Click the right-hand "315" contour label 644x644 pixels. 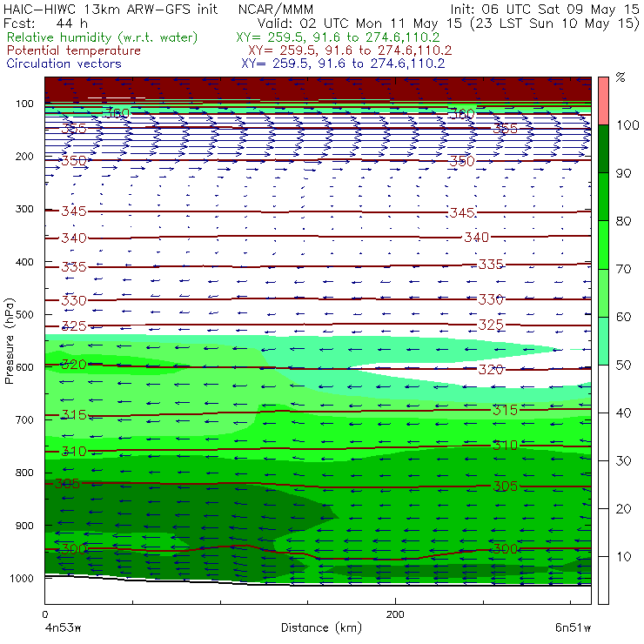(505, 410)
